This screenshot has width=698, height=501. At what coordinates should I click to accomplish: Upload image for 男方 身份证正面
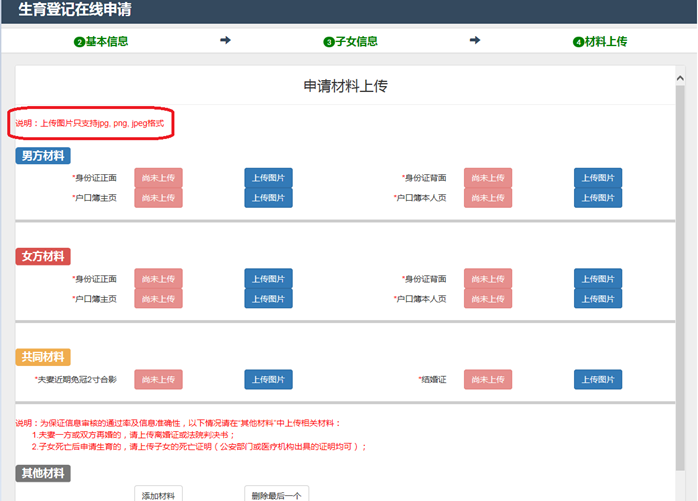pos(268,178)
